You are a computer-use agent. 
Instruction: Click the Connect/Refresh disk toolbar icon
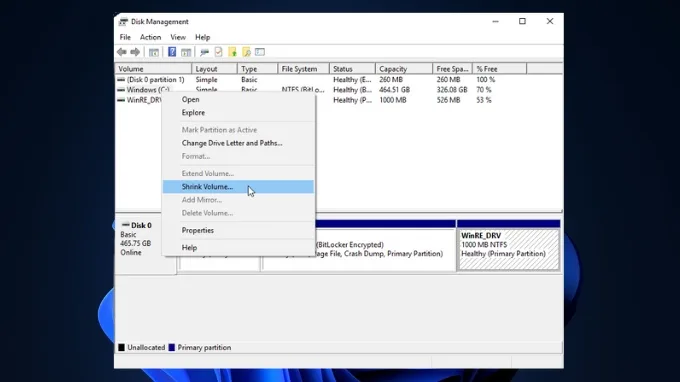pos(204,52)
